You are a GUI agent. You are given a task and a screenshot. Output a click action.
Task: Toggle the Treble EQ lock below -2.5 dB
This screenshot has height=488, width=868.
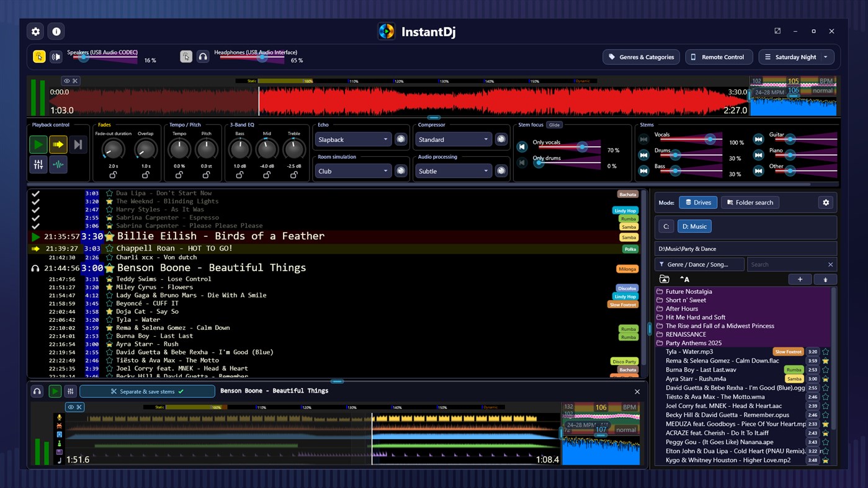click(294, 175)
